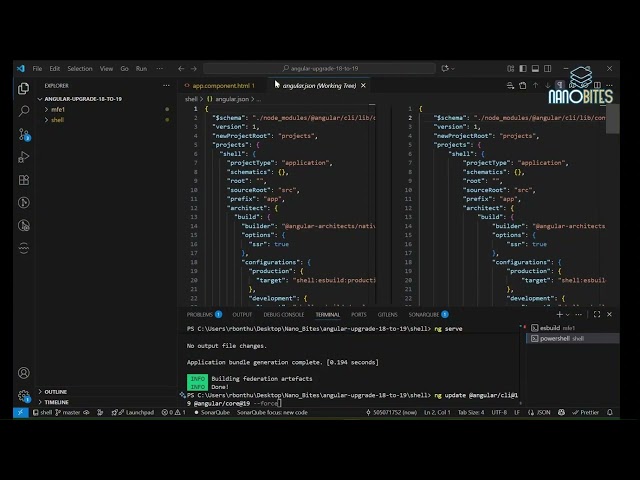
Task: Open the Source Control view
Action: 24,134
